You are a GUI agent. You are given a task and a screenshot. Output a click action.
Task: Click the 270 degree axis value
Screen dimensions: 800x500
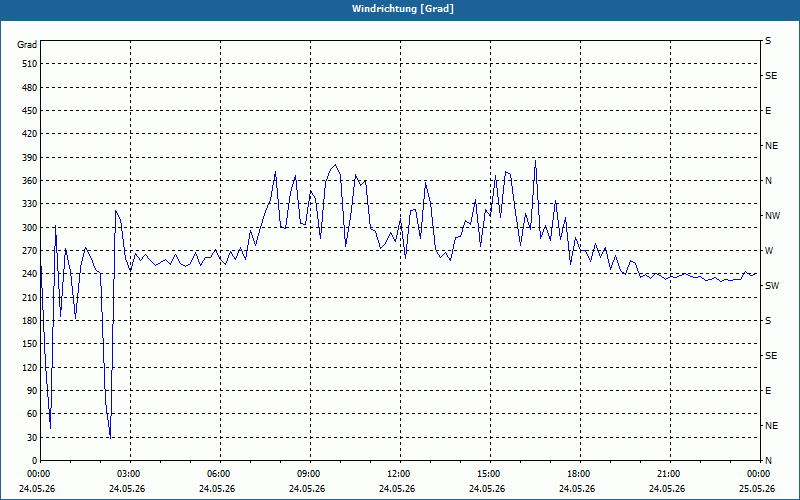pyautogui.click(x=30, y=251)
